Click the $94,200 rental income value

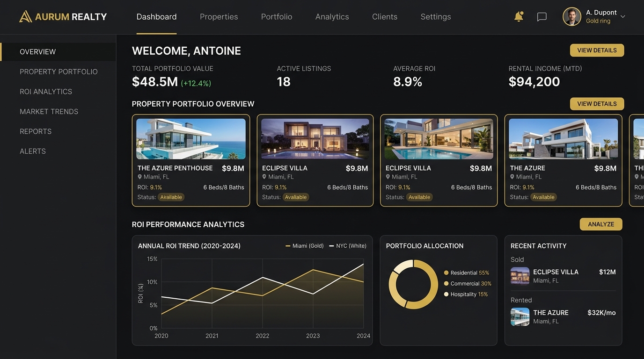click(x=534, y=82)
